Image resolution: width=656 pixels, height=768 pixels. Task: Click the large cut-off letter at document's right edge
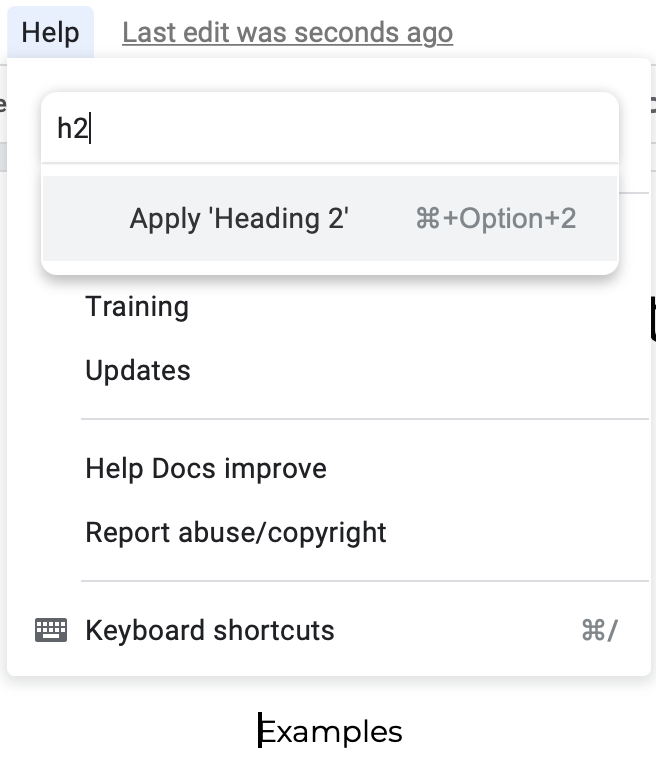pyautogui.click(x=653, y=318)
